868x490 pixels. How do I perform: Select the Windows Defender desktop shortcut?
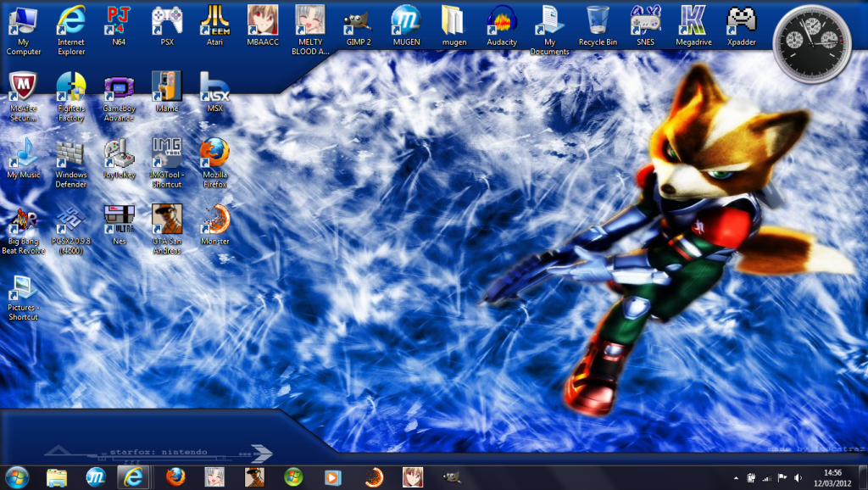click(71, 164)
